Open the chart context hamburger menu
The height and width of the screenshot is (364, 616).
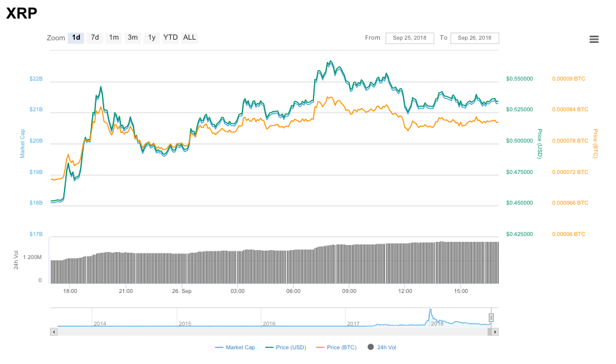coord(594,39)
